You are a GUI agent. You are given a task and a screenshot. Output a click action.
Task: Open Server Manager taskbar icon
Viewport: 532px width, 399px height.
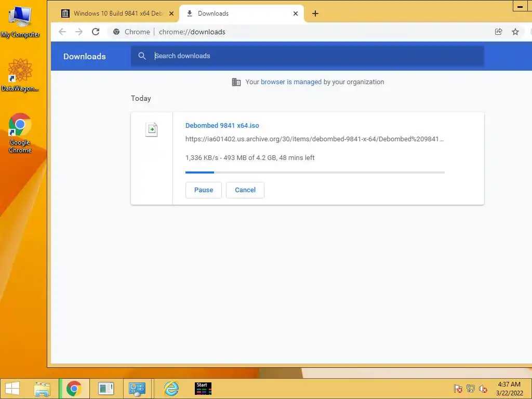106,389
